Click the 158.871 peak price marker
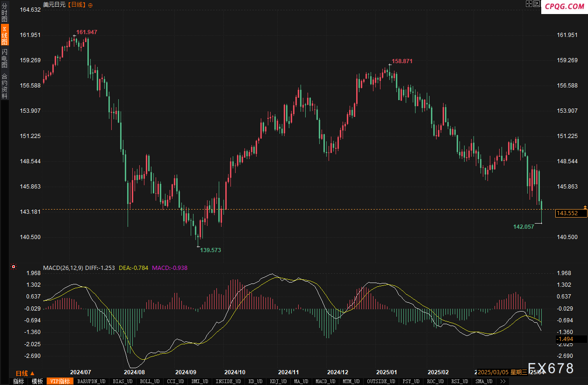Screen dimensions: 588x385 pos(402,61)
